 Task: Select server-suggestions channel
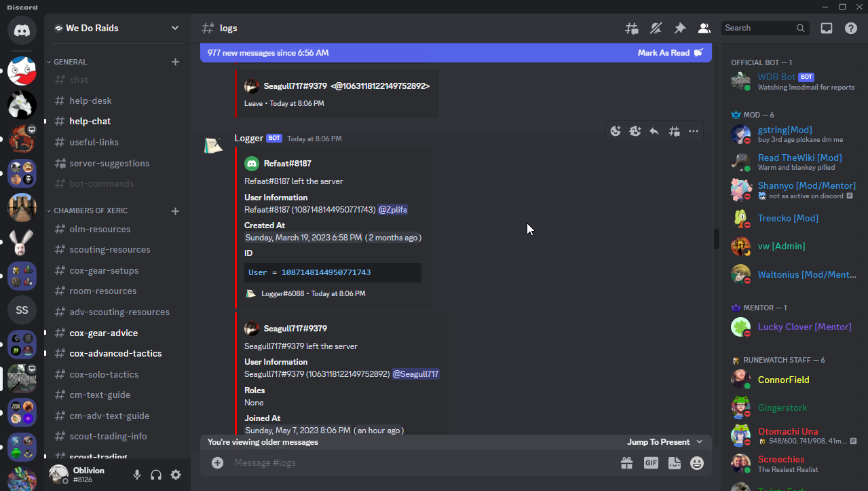[117, 163]
